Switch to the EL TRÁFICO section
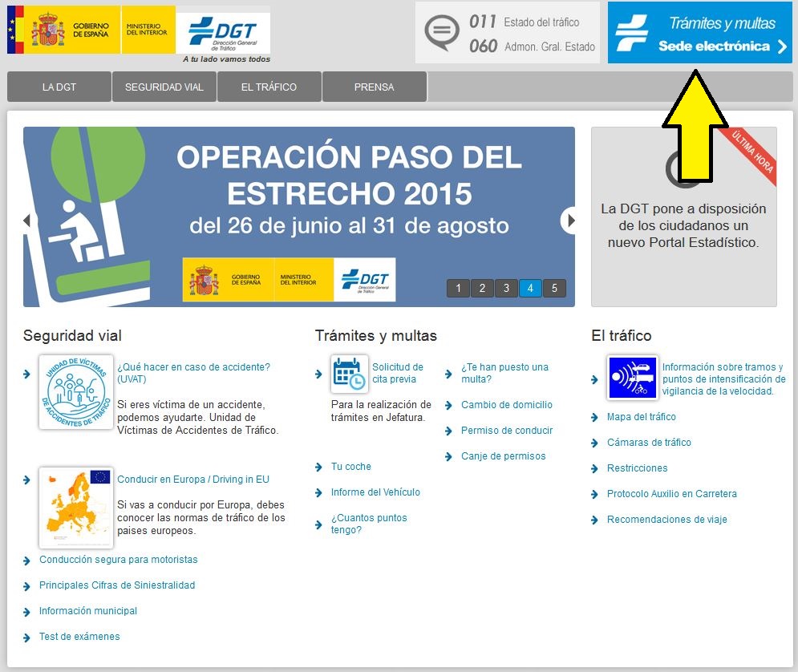 pyautogui.click(x=269, y=86)
